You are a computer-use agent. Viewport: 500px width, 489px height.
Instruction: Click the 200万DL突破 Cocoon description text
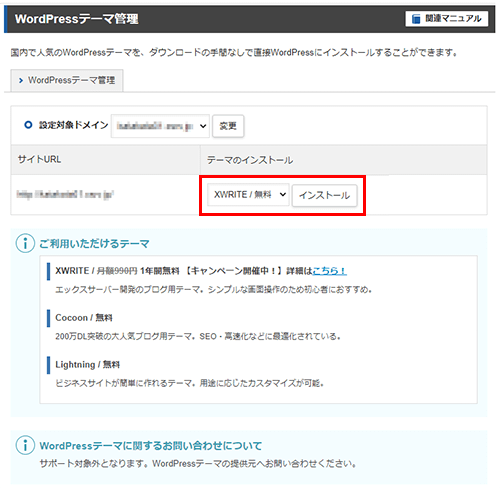[x=198, y=336]
